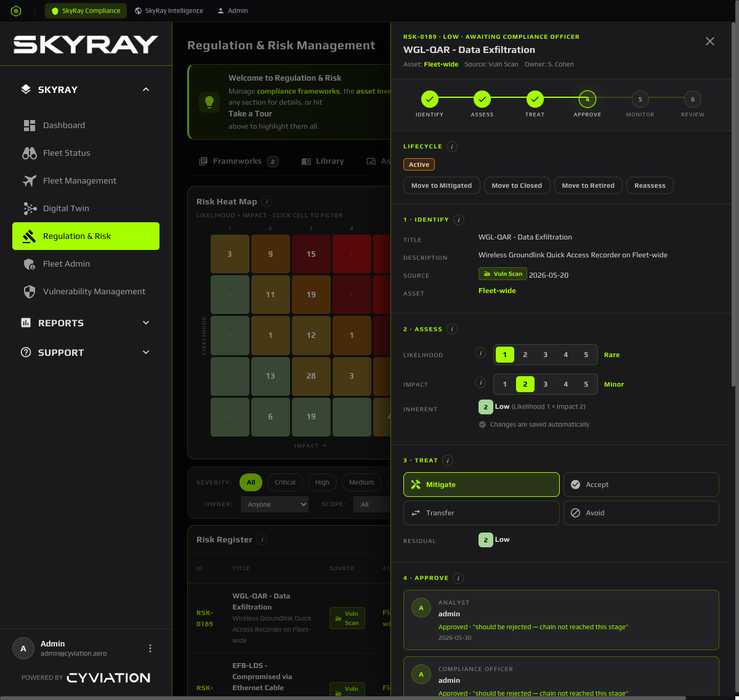
Task: Click the info icon beside Likelihood
Action: click(481, 353)
